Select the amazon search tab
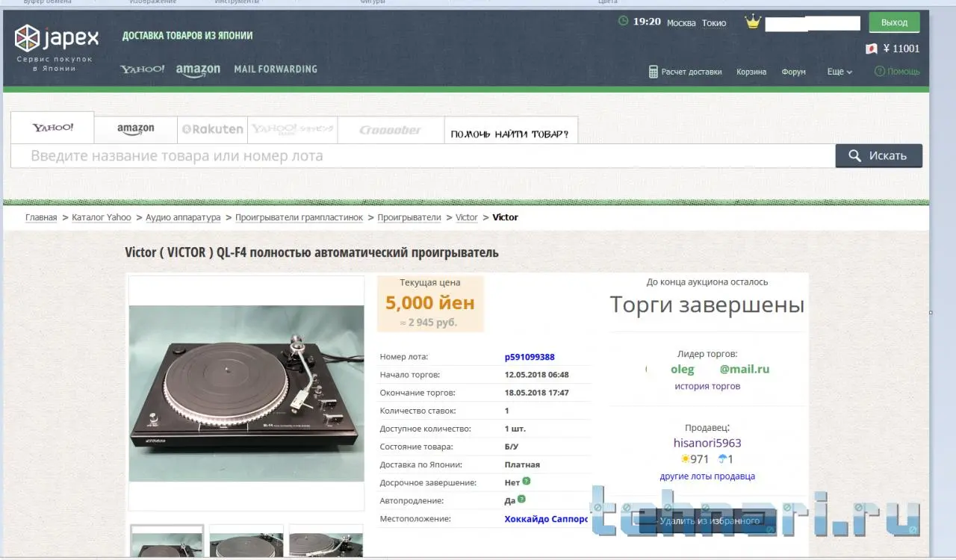The width and height of the screenshot is (956, 560). 136,130
